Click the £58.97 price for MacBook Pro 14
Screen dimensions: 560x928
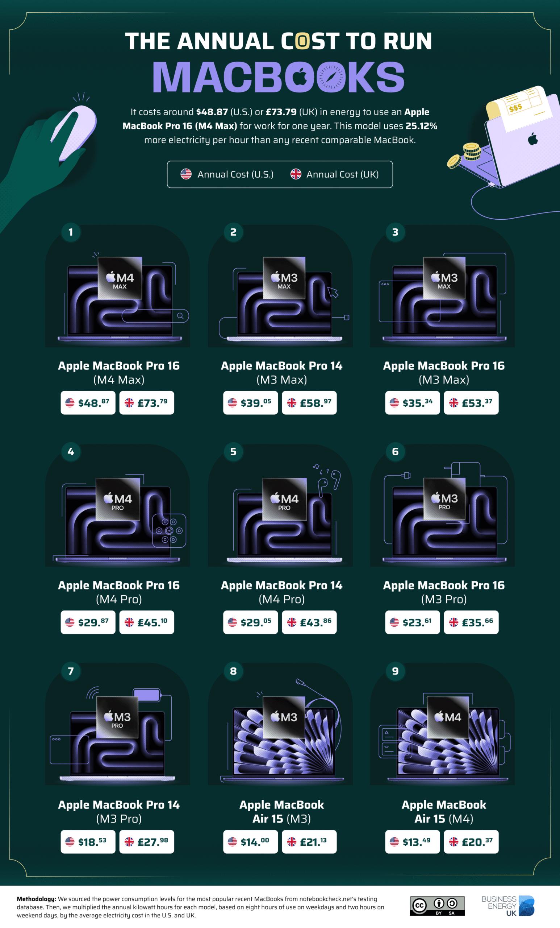(309, 403)
